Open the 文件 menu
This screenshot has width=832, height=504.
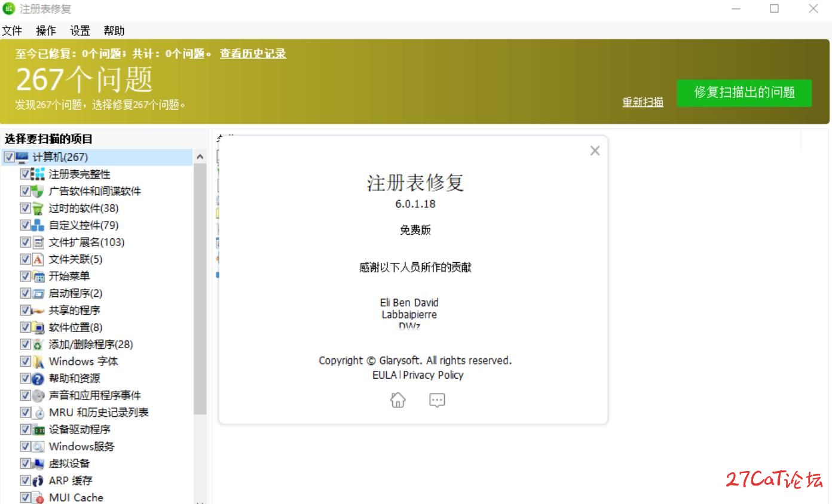point(11,31)
